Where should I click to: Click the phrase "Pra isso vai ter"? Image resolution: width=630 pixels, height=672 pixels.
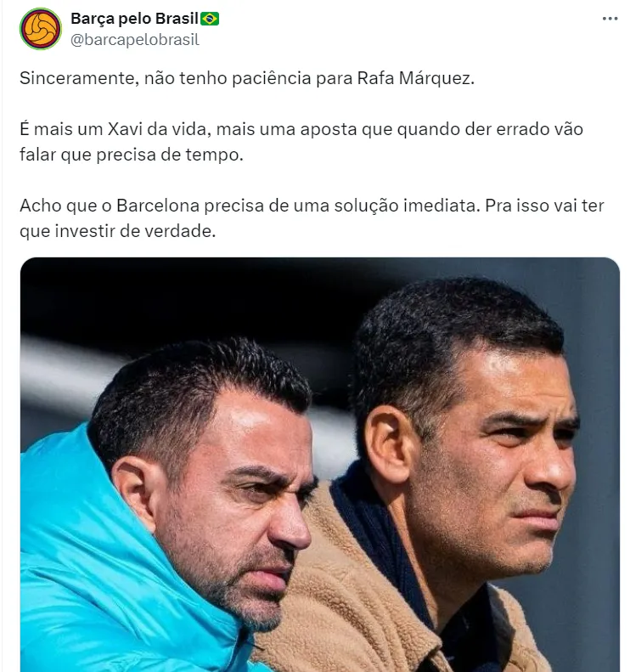click(544, 206)
